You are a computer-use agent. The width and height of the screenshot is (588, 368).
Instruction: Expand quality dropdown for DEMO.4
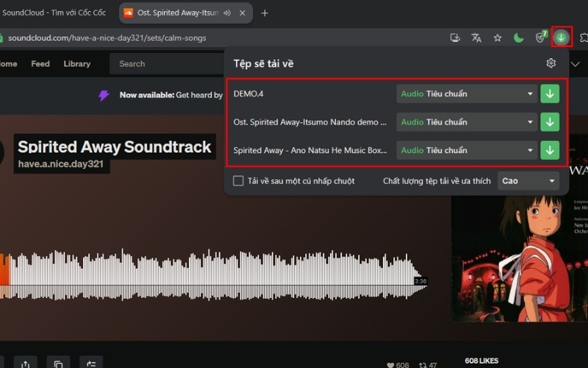pos(466,94)
